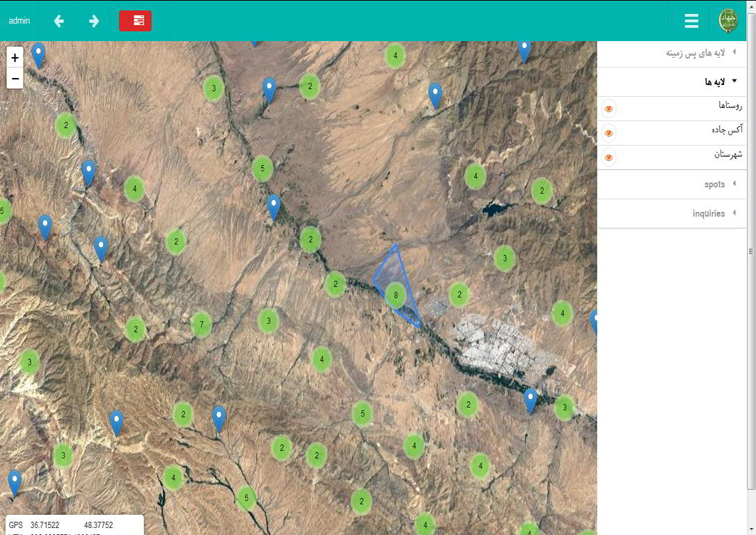Click the green organization logo
Image resolution: width=756 pixels, height=535 pixels.
[728, 21]
